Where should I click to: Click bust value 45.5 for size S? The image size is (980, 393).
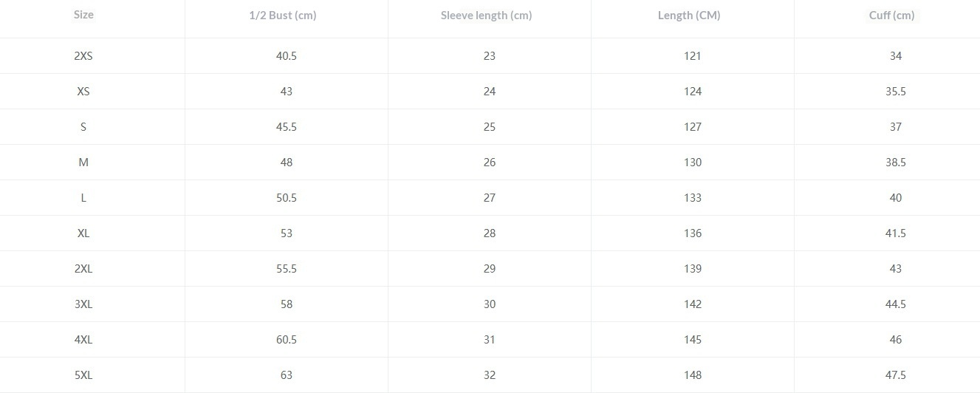tap(287, 127)
